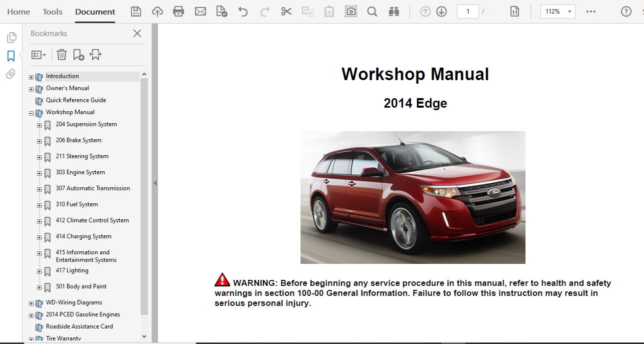The height and width of the screenshot is (344, 644).
Task: Open the Quick Reference Guide bookmark
Action: (x=76, y=100)
